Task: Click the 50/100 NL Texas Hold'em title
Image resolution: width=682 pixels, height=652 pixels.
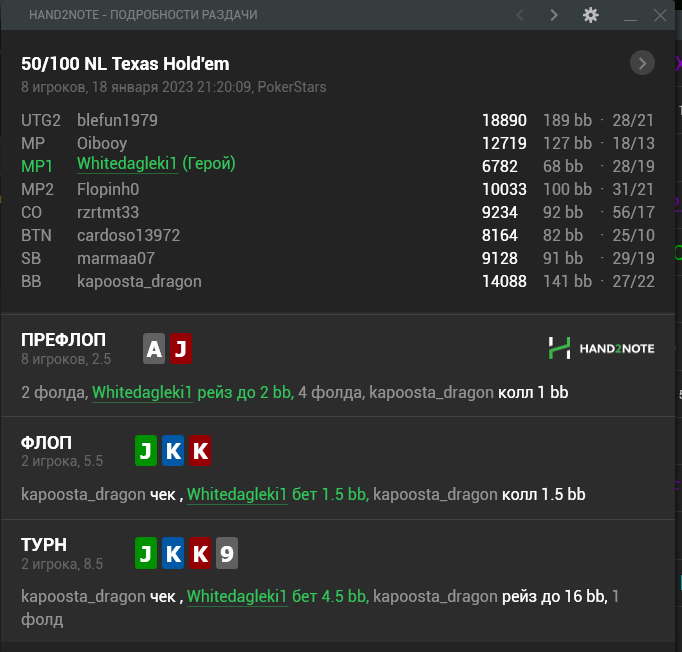Action: (x=125, y=64)
